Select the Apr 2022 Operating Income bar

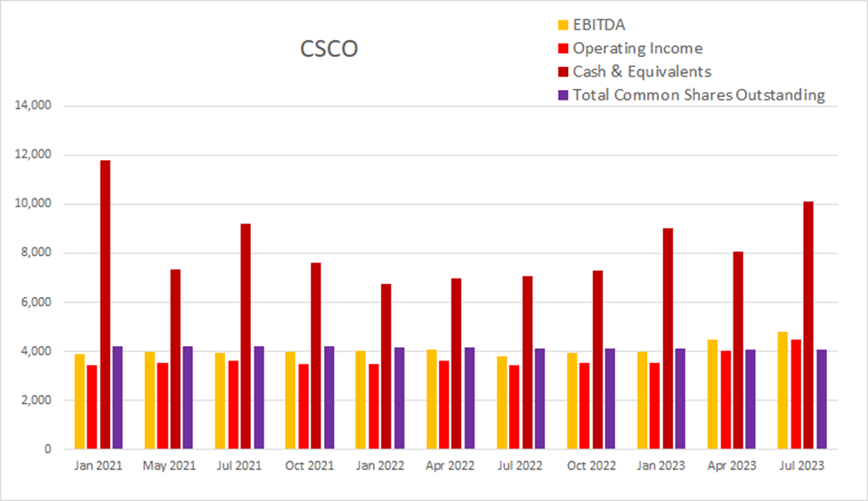[444, 405]
